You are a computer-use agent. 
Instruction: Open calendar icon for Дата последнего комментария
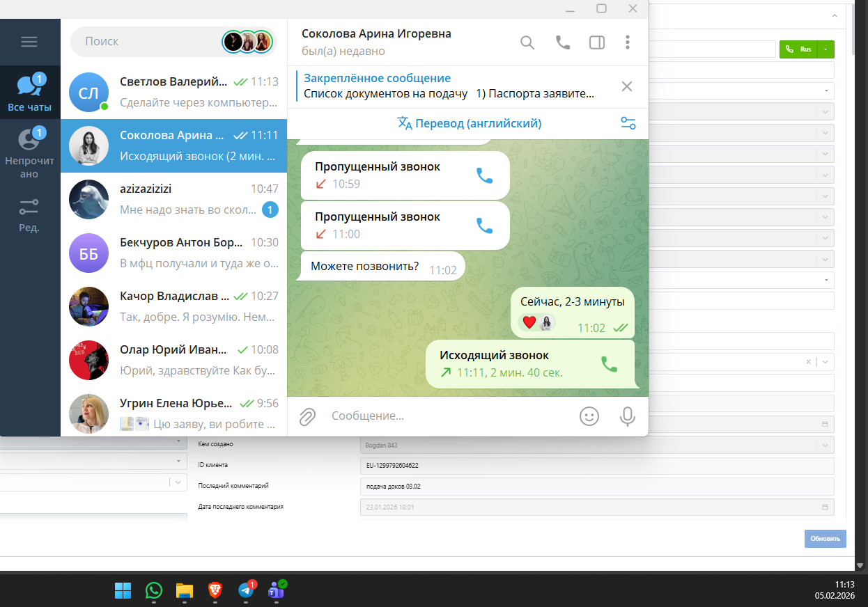[825, 507]
